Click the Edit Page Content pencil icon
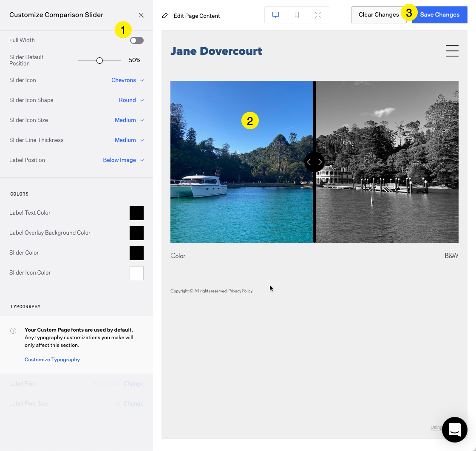This screenshot has height=451, width=476. (x=164, y=15)
